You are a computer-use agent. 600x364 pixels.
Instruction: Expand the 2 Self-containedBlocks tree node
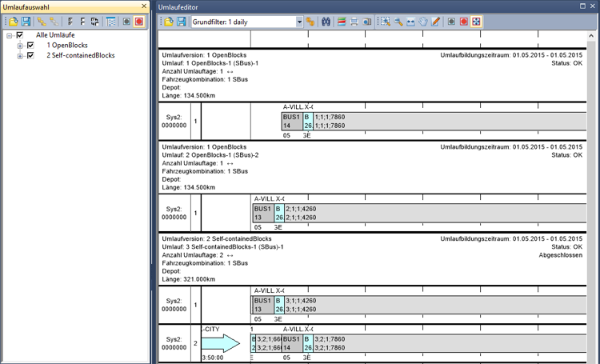20,56
